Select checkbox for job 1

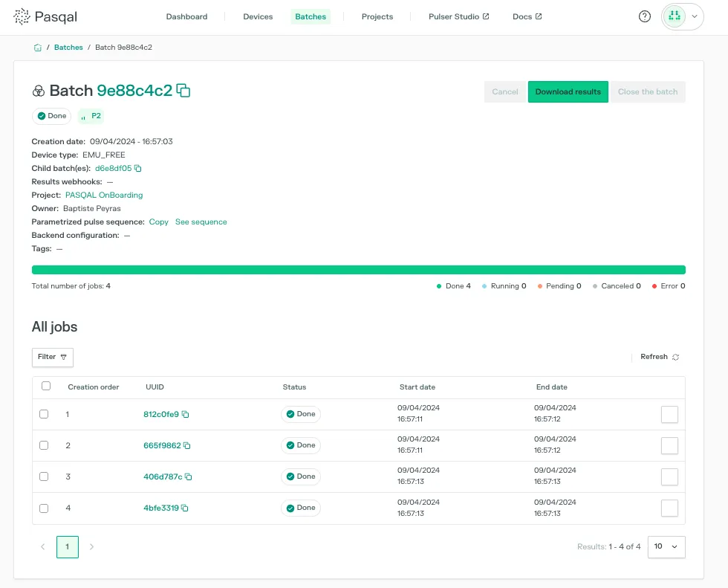(x=44, y=414)
